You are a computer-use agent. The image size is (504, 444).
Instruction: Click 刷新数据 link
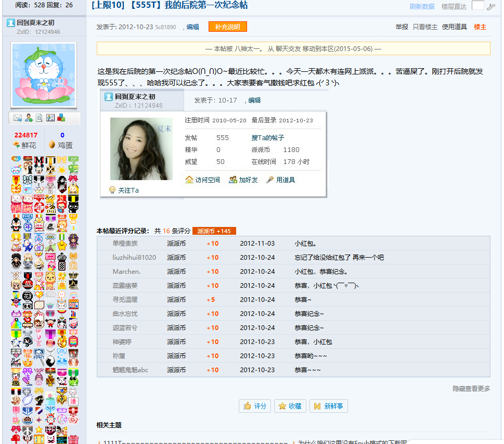(422, 6)
